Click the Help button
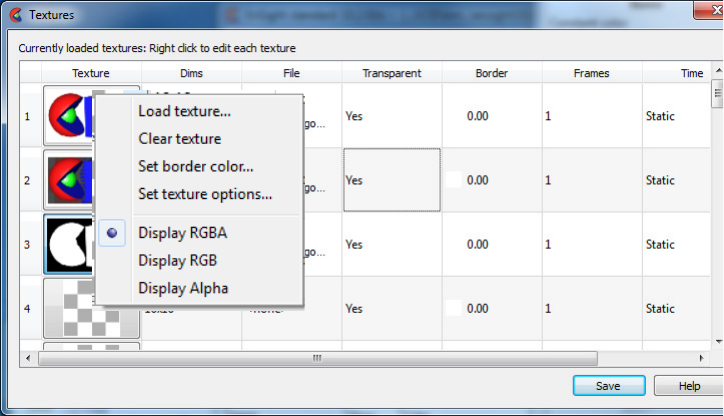Image resolution: width=724 pixels, height=416 pixels. coord(689,386)
